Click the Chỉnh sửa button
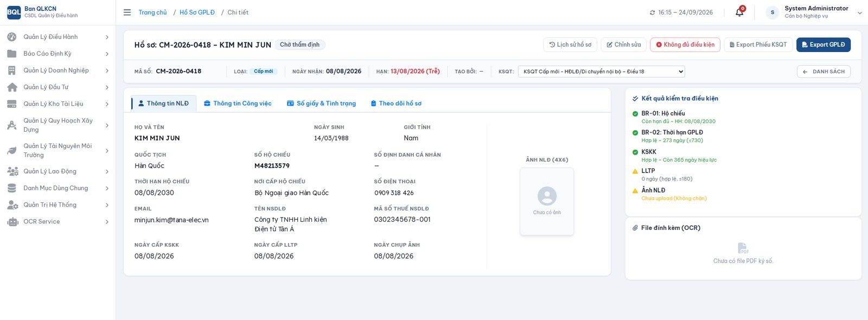Screen dimensions: 868x320 click(x=623, y=44)
